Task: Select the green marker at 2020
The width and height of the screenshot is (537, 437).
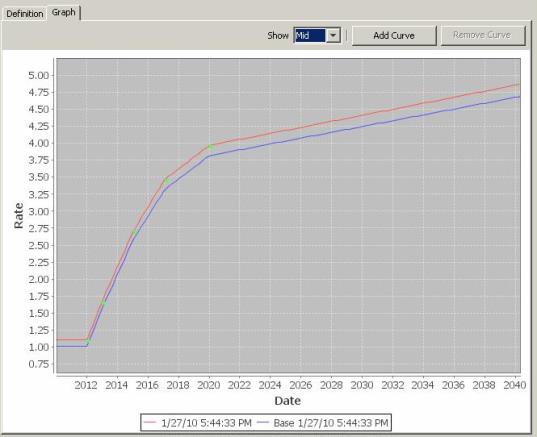Action: tap(211, 147)
